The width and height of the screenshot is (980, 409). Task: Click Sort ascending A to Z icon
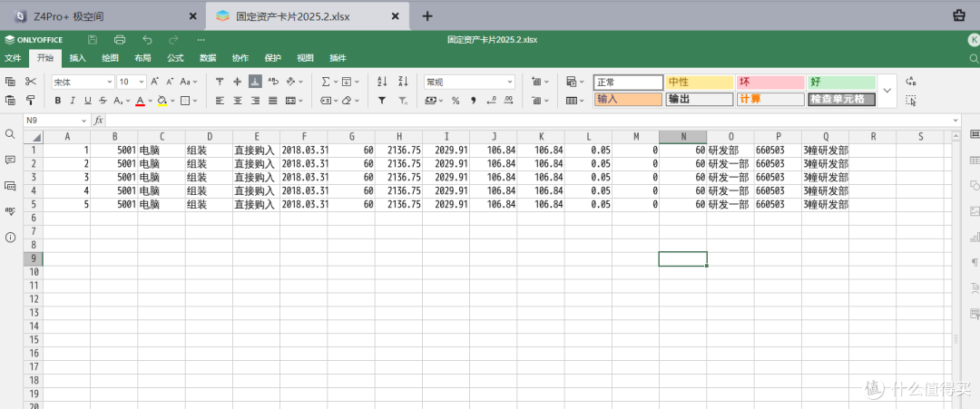click(383, 82)
